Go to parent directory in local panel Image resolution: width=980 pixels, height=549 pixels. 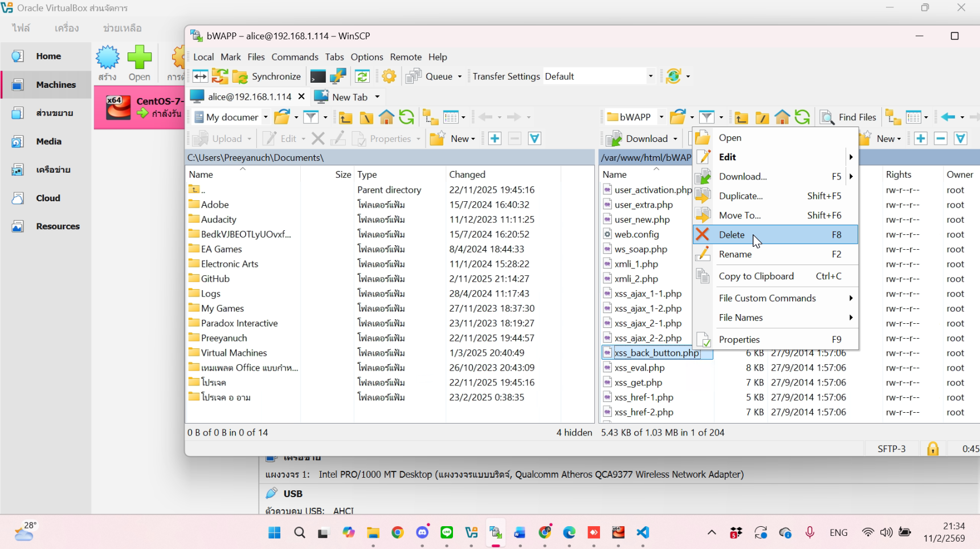click(x=345, y=117)
